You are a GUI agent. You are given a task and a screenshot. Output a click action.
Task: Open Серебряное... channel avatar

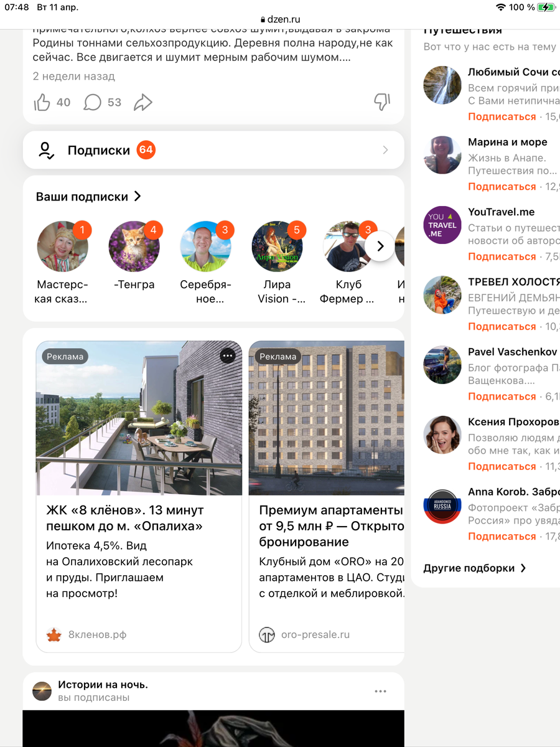point(206,247)
